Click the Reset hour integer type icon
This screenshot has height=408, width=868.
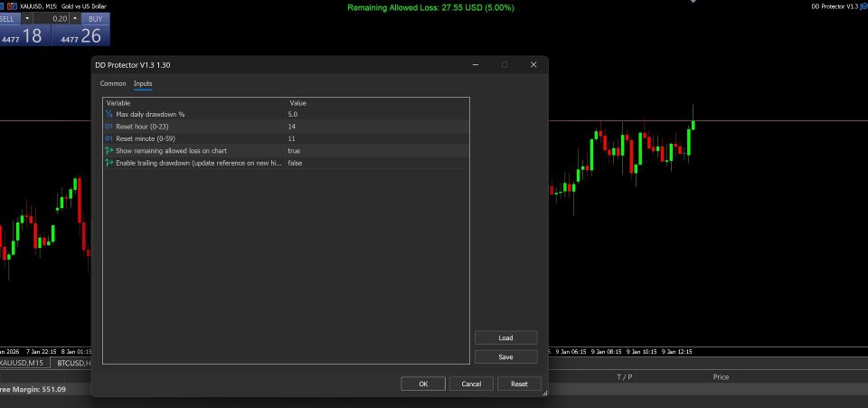[x=108, y=127]
